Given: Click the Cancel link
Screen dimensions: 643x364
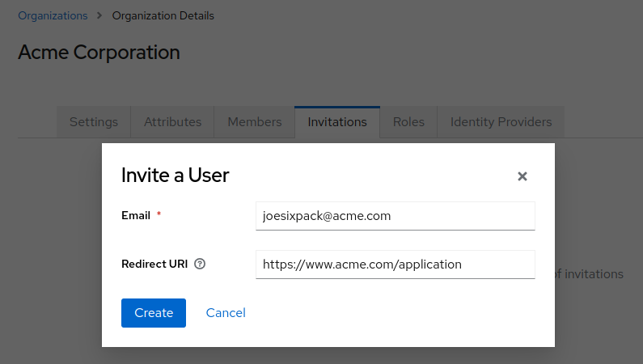Looking at the screenshot, I should 226,313.
